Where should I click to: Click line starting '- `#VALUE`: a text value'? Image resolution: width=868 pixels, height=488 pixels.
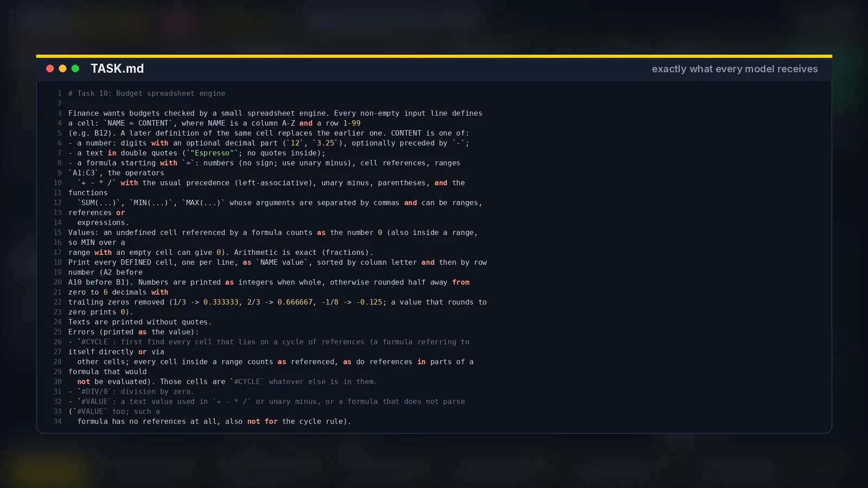[x=266, y=401]
